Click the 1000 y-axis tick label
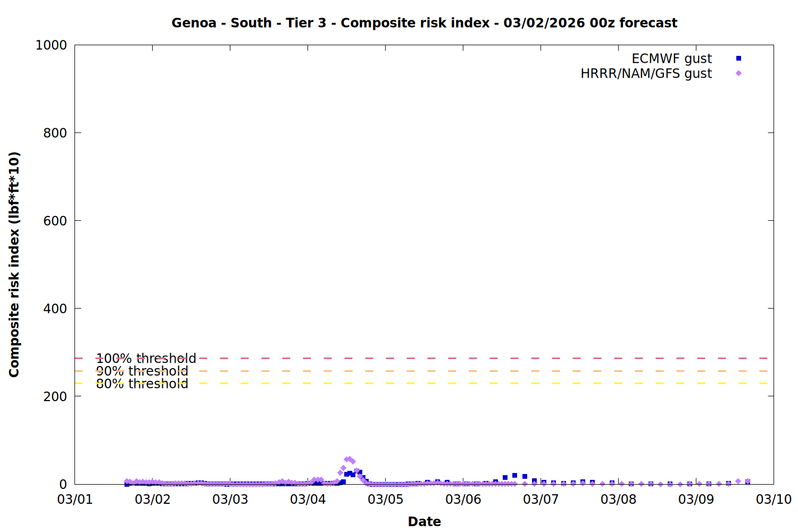This screenshot has width=798, height=532. (x=51, y=45)
